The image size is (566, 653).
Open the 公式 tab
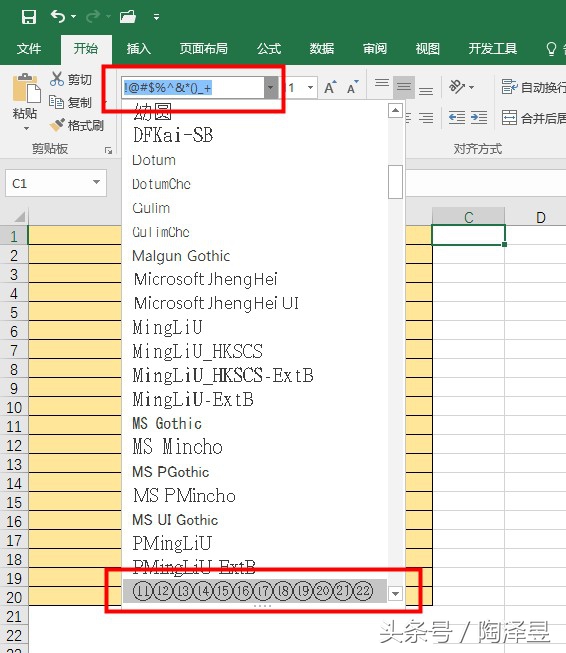click(269, 49)
